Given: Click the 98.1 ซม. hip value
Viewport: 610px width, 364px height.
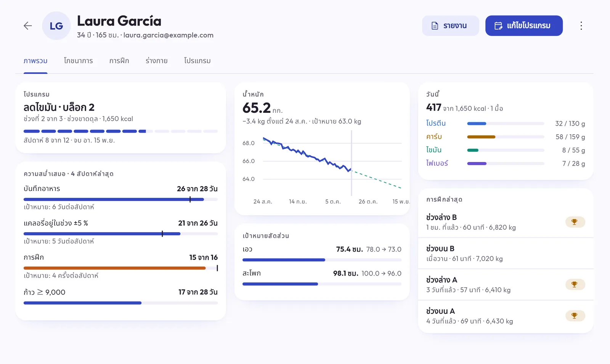Looking at the screenshot, I should coord(345,273).
